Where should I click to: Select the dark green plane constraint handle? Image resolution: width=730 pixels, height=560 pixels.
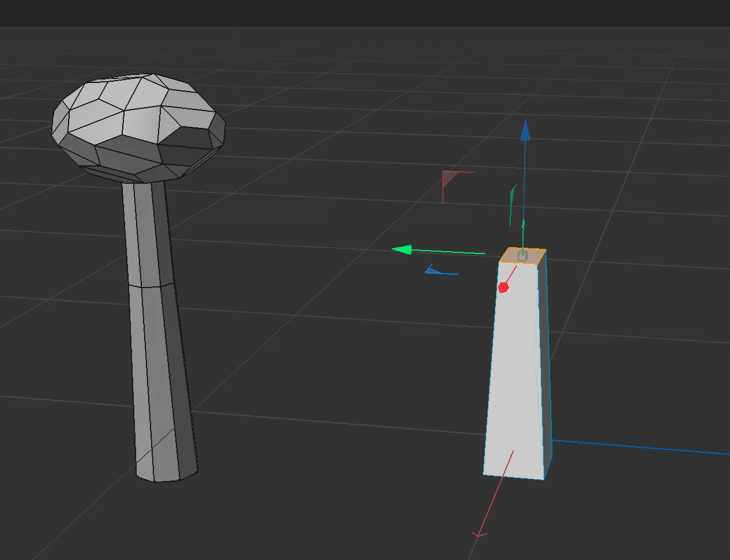[x=512, y=205]
